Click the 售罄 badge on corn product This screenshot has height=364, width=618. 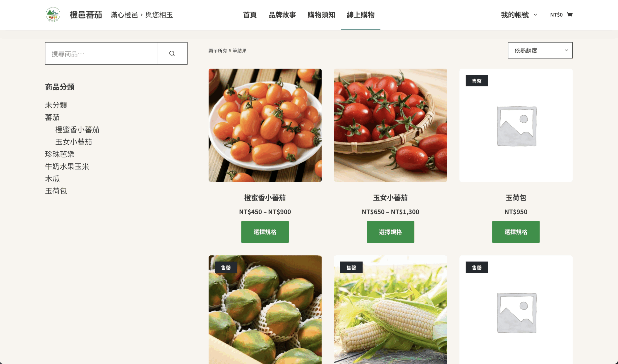[x=351, y=267]
